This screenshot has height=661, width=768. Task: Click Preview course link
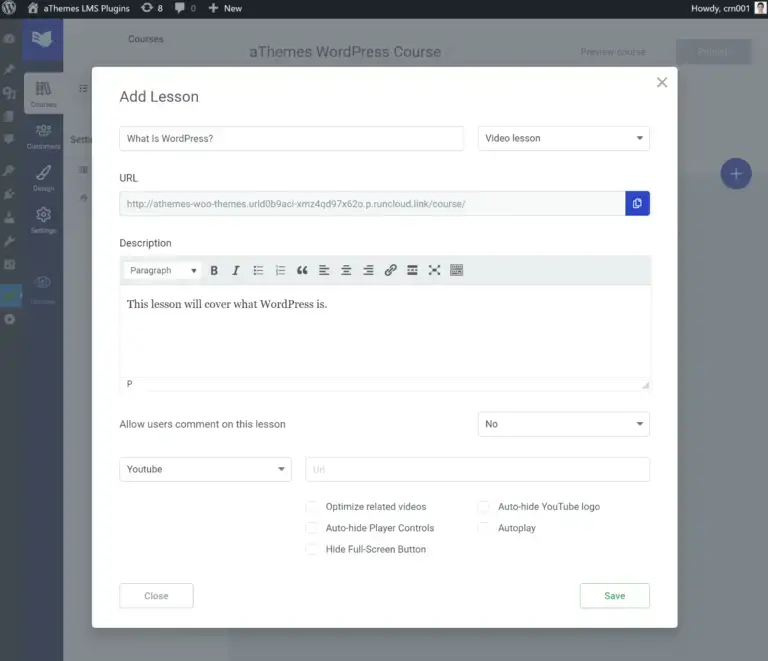613,51
